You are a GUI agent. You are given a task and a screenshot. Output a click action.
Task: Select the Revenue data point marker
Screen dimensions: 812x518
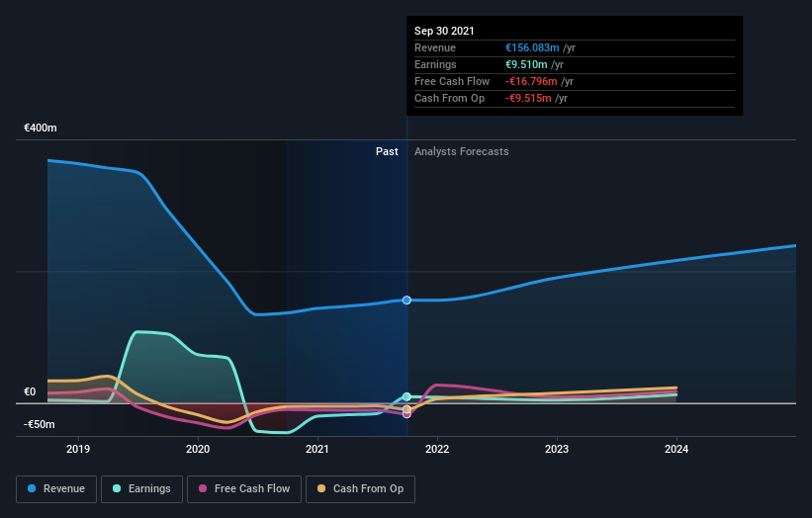(406, 301)
